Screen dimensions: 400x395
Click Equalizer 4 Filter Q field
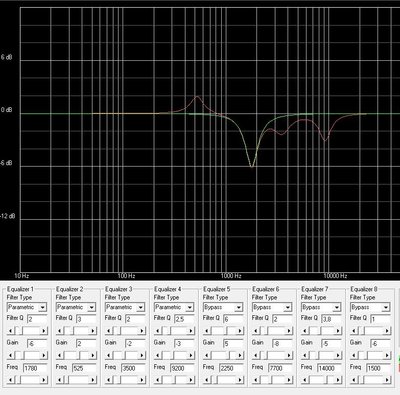(184, 319)
